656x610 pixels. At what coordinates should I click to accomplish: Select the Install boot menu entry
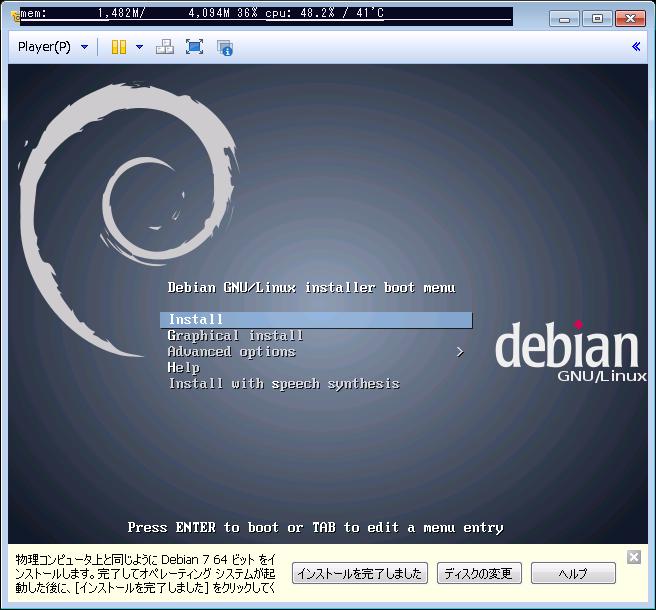tap(316, 320)
